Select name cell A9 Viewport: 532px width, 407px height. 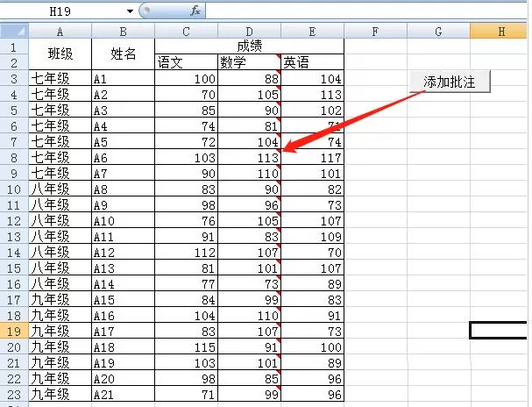(124, 204)
